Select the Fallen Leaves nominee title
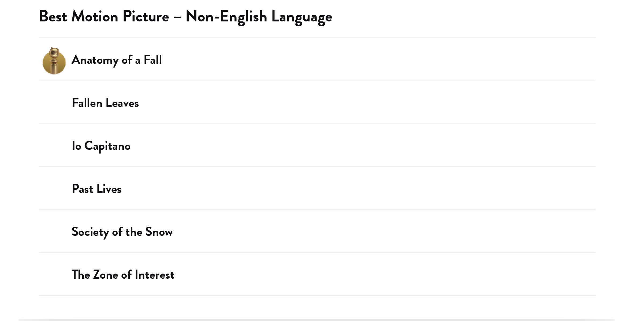This screenshot has height=321, width=644. coord(105,103)
